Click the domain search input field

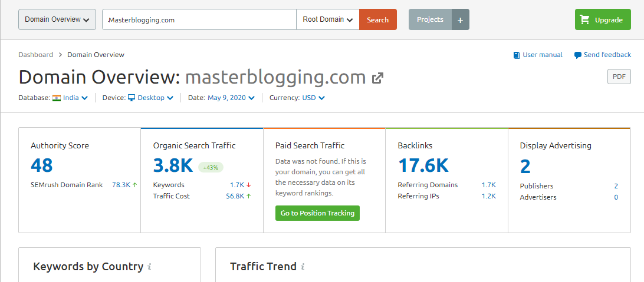pos(199,19)
